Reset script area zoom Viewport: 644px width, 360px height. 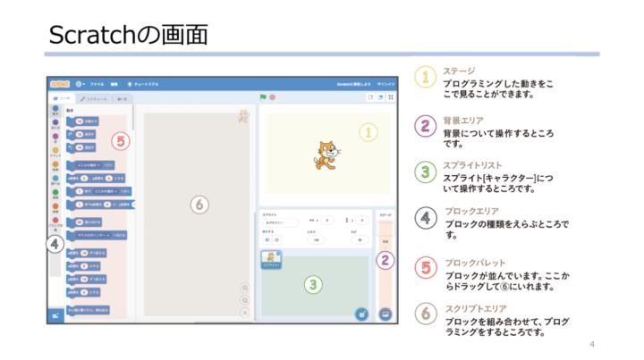(x=245, y=313)
